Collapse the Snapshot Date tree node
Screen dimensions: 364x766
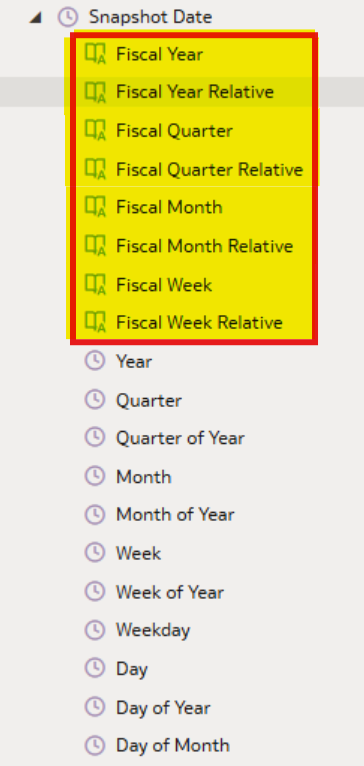35,18
